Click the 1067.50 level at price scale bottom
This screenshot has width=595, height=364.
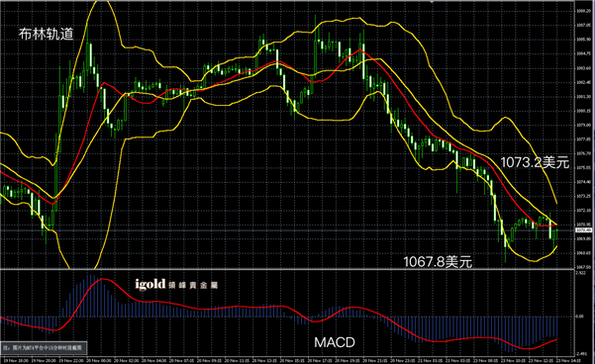584,267
